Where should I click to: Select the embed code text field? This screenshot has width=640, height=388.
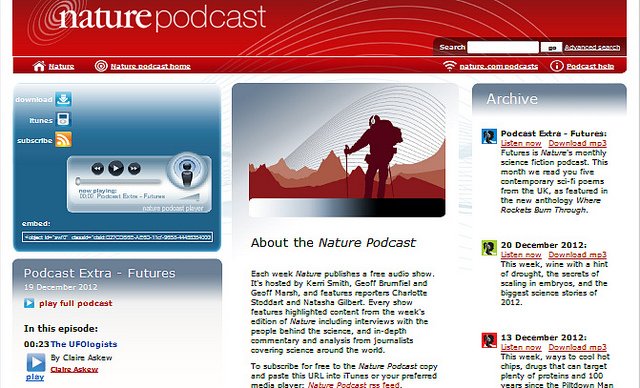(x=117, y=237)
